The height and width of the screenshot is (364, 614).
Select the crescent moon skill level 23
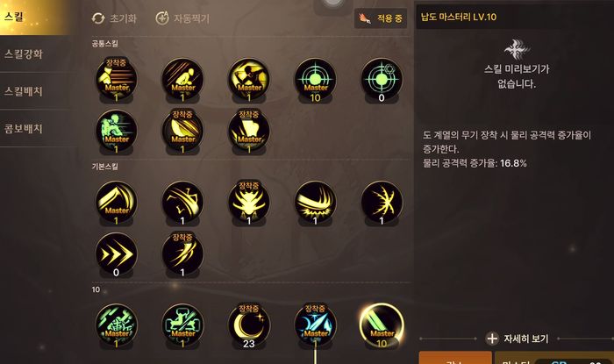(x=248, y=325)
